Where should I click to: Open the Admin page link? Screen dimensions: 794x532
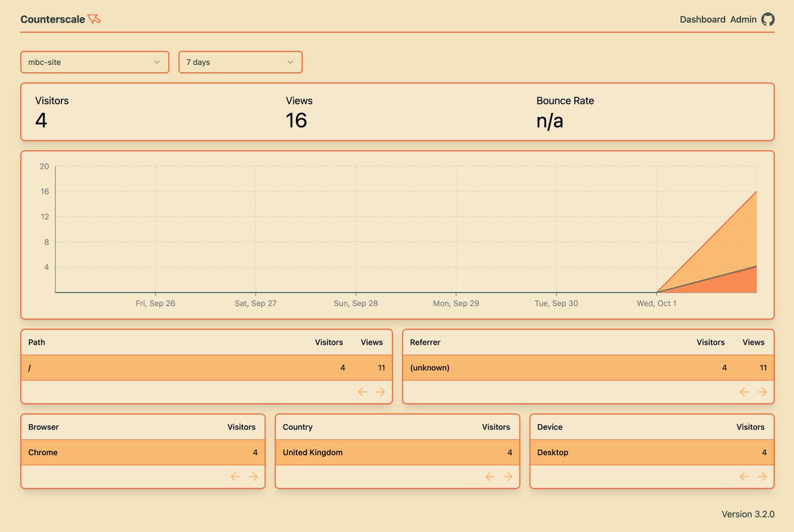[x=743, y=19]
